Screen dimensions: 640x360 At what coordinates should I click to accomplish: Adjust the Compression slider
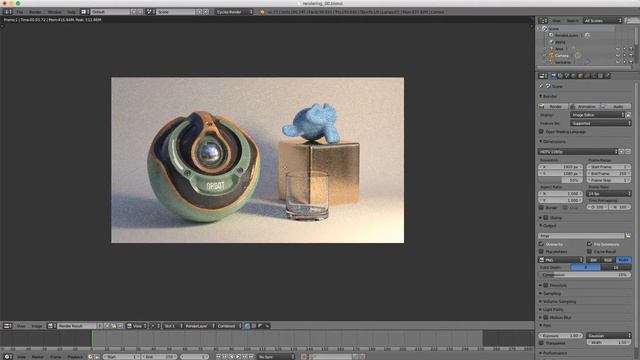coord(584,275)
